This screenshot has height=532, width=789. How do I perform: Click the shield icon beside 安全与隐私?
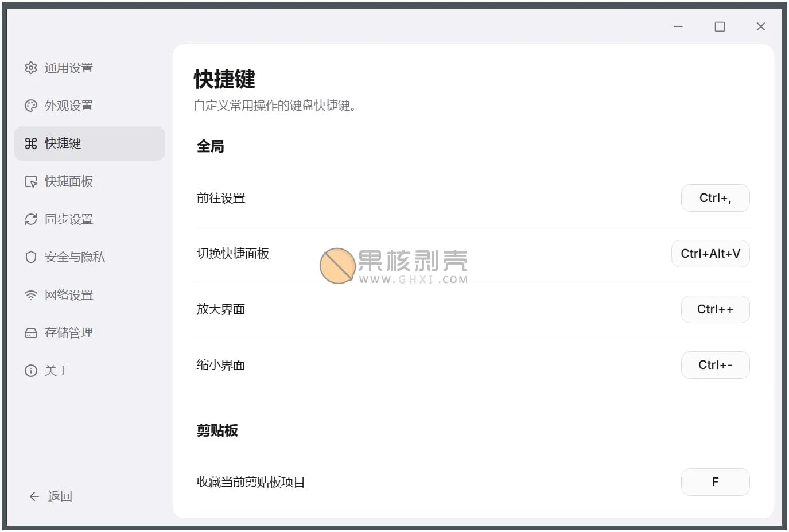point(31,257)
